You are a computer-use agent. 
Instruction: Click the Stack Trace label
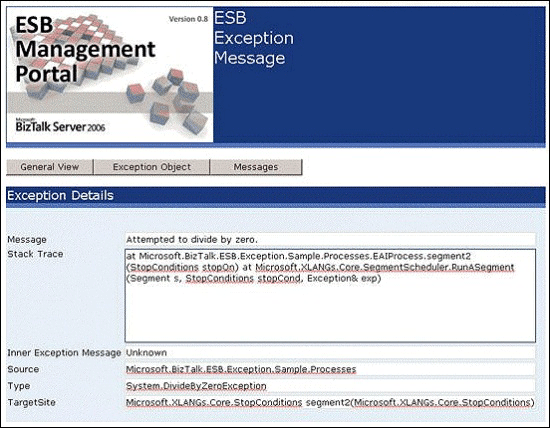tap(35, 254)
